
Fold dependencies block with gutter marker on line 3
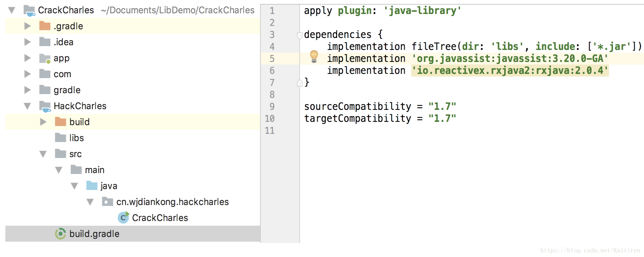[300, 35]
